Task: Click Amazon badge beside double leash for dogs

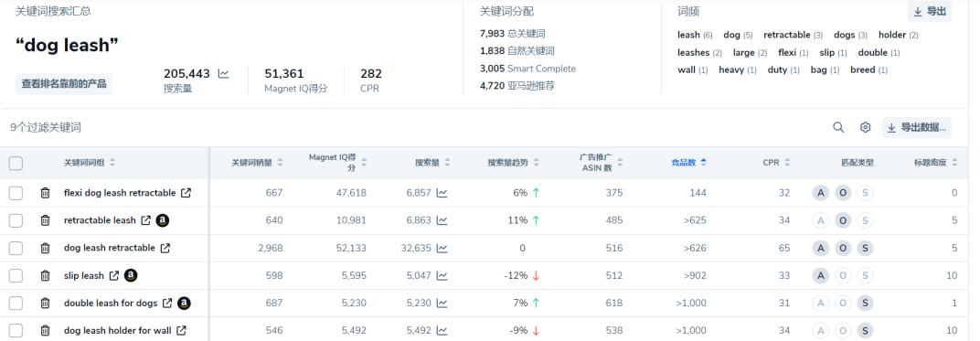Action: tap(184, 303)
